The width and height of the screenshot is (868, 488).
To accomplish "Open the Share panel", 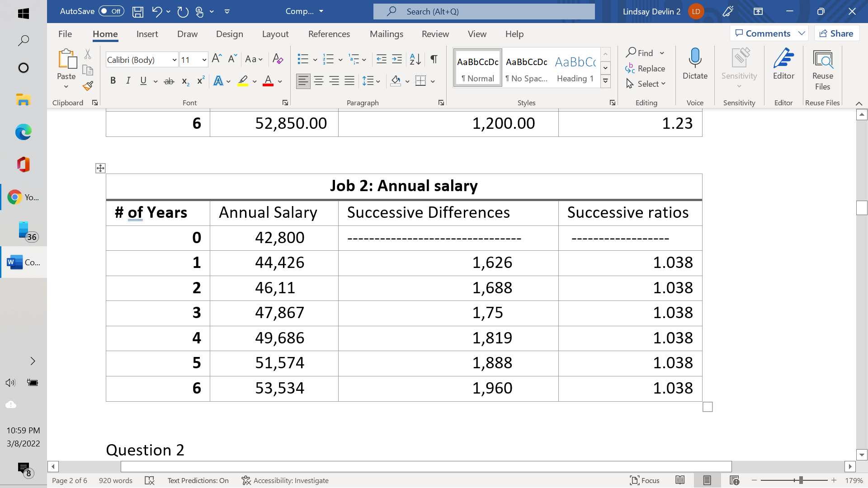I will [836, 33].
